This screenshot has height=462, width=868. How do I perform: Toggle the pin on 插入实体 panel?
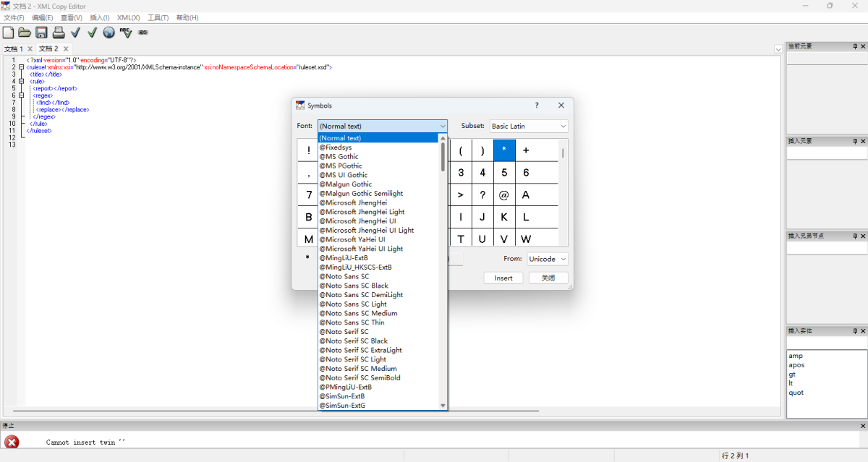854,330
